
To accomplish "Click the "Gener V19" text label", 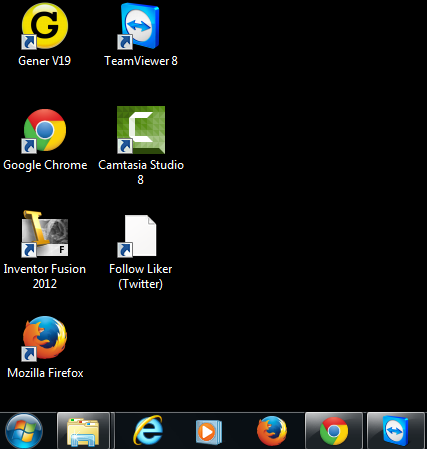I will (x=44, y=61).
